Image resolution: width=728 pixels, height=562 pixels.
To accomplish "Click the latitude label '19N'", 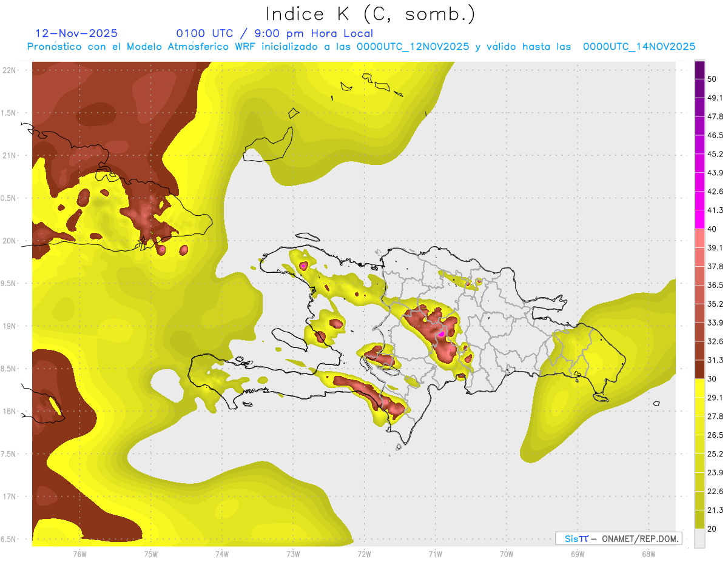I will [x=10, y=326].
